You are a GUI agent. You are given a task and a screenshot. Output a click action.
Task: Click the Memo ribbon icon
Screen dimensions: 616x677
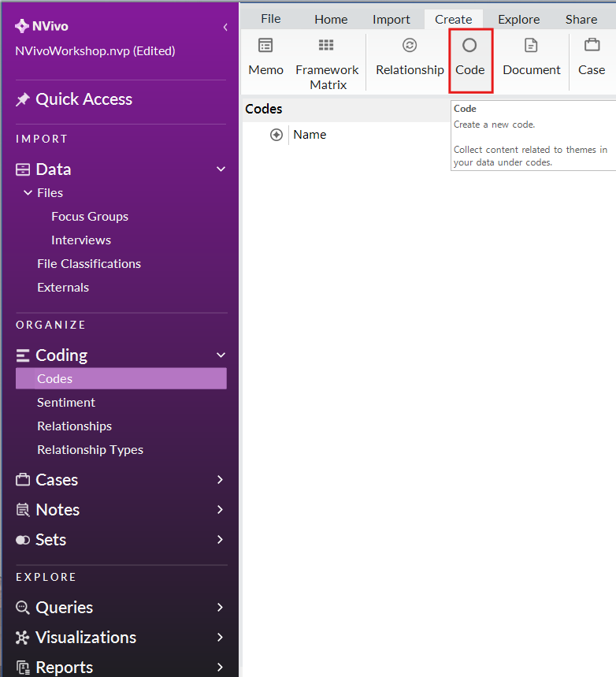pyautogui.click(x=265, y=45)
